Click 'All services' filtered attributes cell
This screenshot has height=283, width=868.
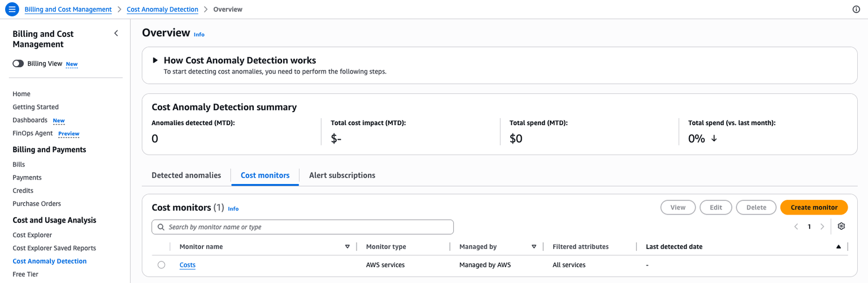pos(569,265)
